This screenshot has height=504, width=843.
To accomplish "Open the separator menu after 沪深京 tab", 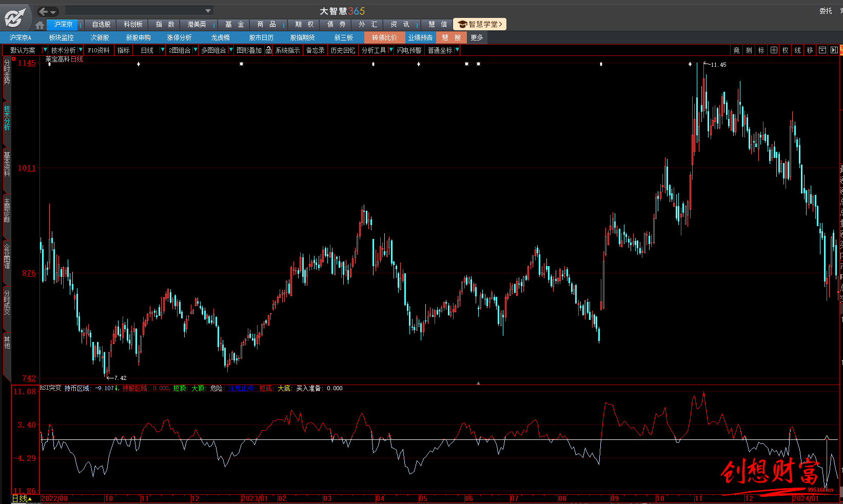I will (x=81, y=25).
